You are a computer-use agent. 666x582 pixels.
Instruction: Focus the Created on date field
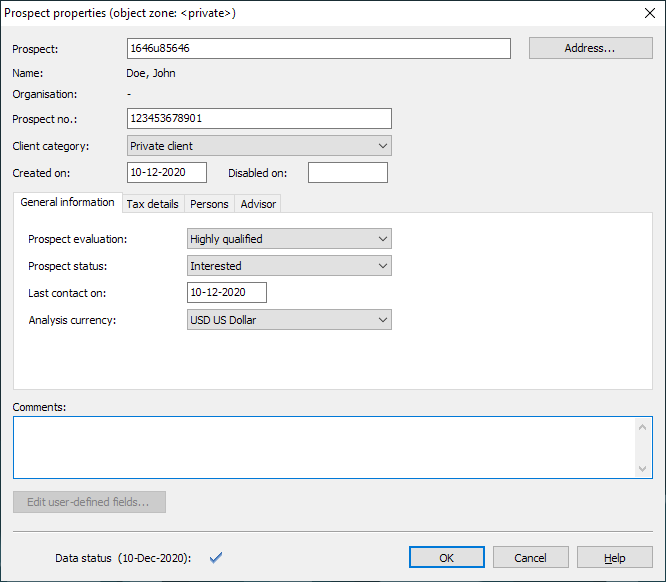point(167,173)
